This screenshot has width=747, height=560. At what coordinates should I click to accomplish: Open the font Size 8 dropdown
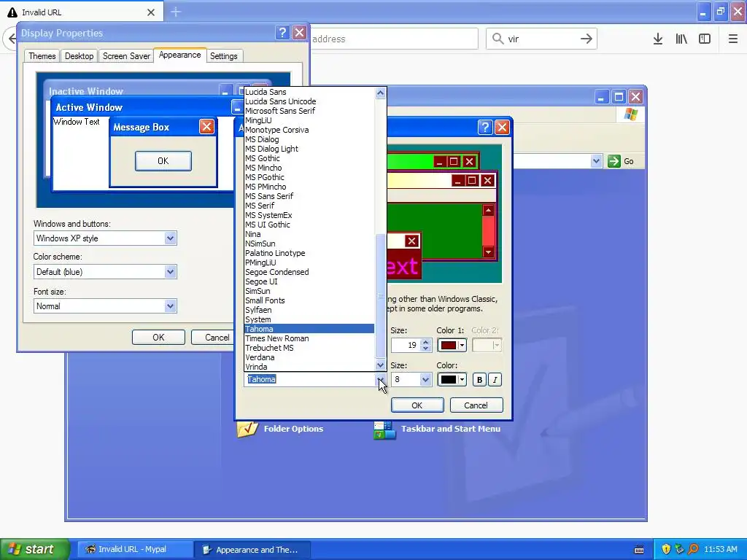click(x=425, y=379)
